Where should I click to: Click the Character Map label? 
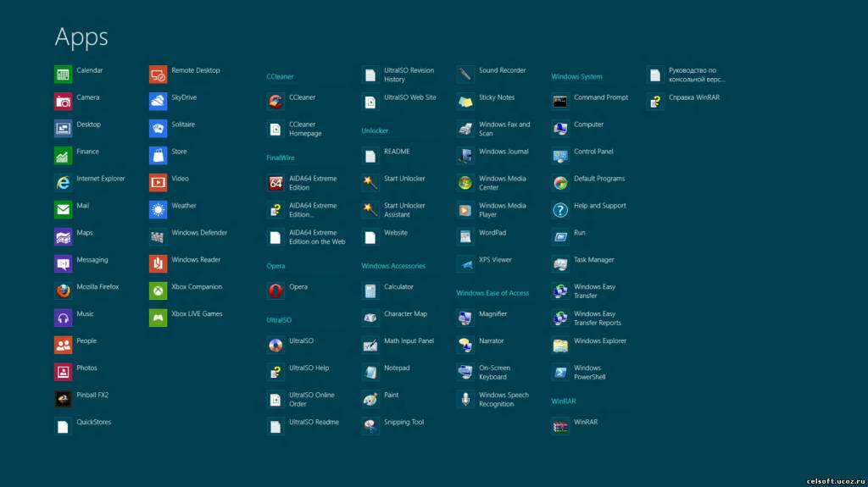tap(405, 313)
